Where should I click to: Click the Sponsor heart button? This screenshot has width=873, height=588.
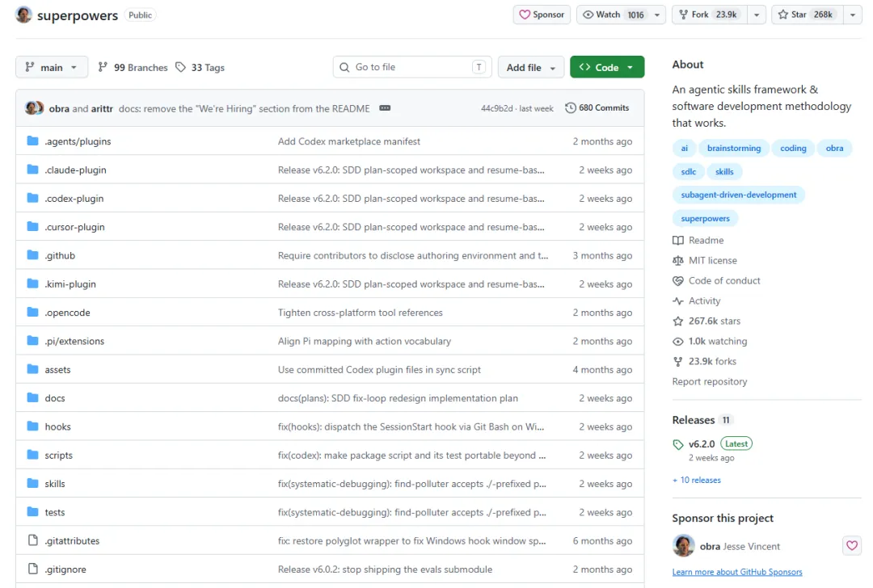pos(542,15)
